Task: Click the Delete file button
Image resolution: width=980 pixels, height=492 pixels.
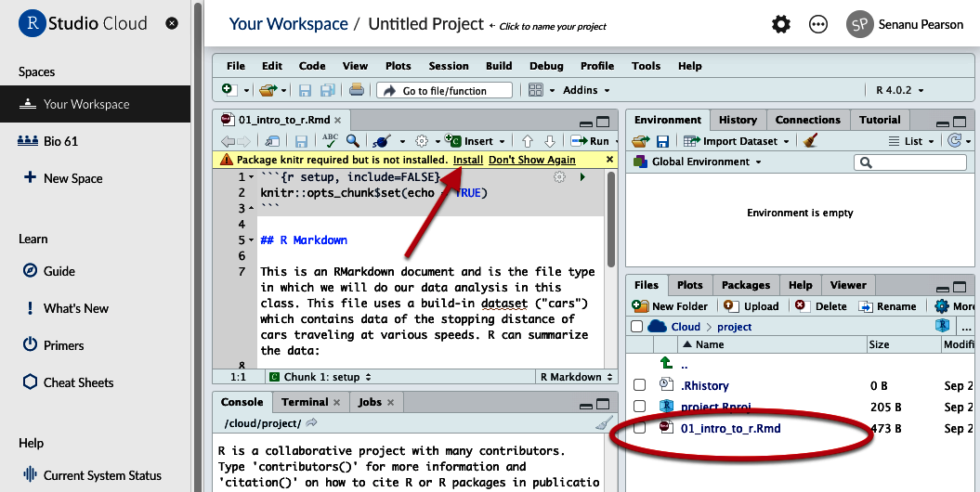Action: coord(821,306)
